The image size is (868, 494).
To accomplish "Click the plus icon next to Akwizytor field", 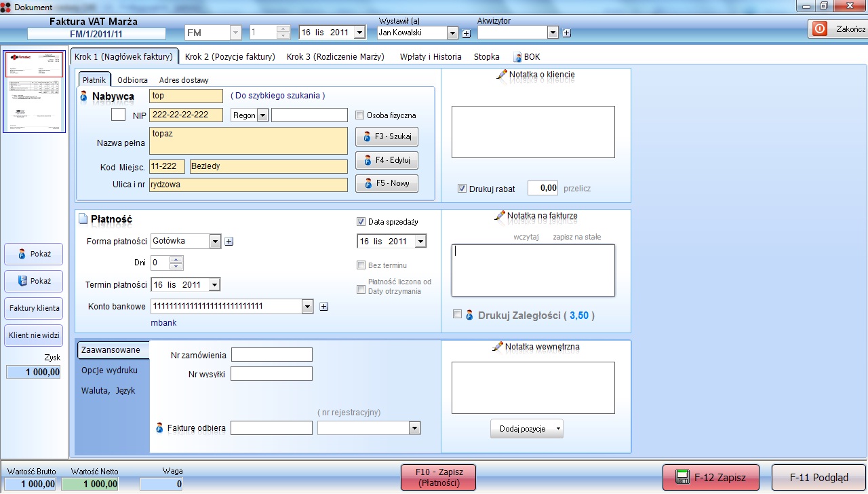I will 567,33.
